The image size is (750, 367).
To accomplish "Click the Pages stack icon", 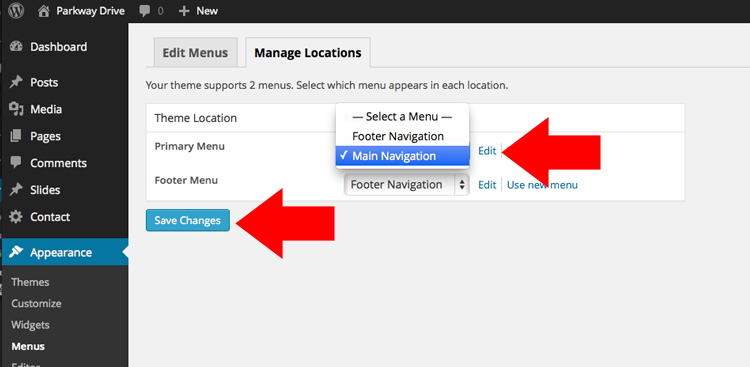I will 16,136.
